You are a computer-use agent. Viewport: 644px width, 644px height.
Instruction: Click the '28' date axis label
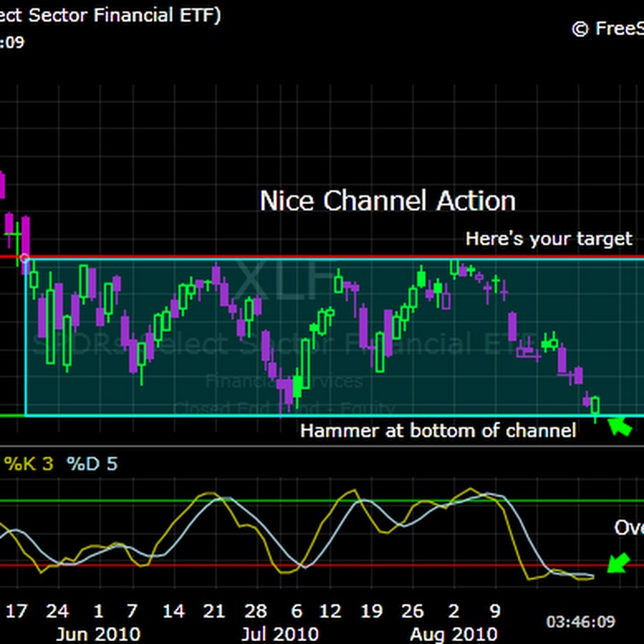(255, 611)
